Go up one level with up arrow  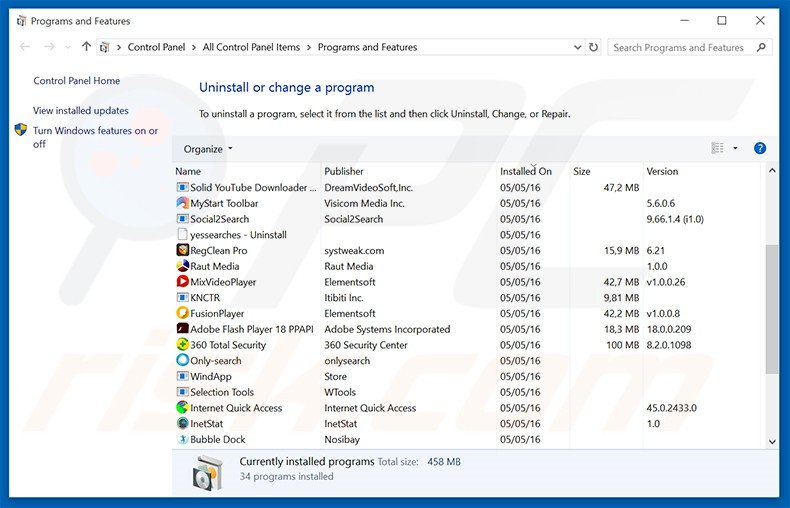pos(87,47)
